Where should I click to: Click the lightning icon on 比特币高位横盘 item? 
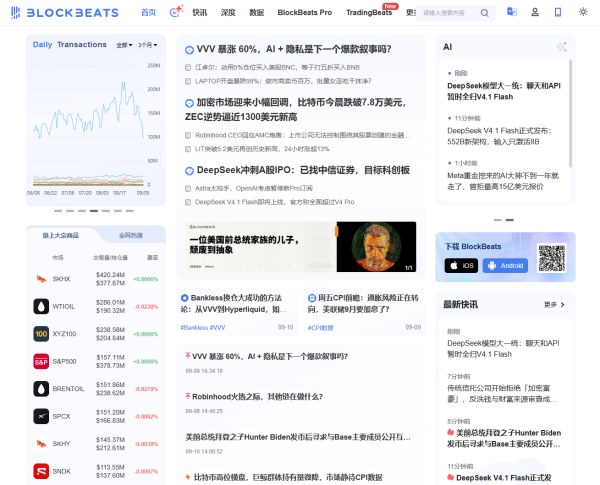[x=188, y=477]
